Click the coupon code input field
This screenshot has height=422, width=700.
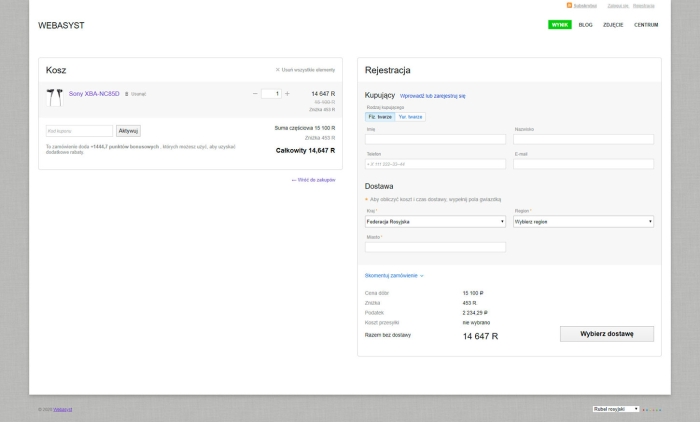point(79,131)
